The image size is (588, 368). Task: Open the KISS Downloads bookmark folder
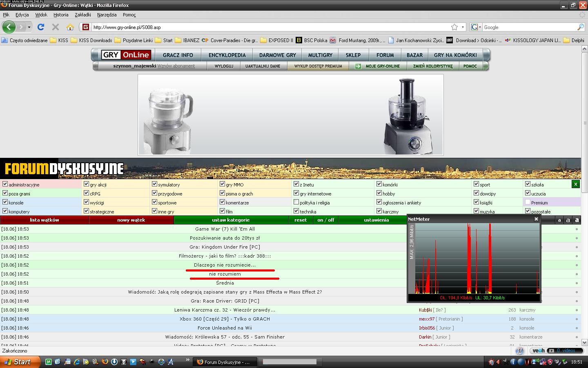click(91, 40)
